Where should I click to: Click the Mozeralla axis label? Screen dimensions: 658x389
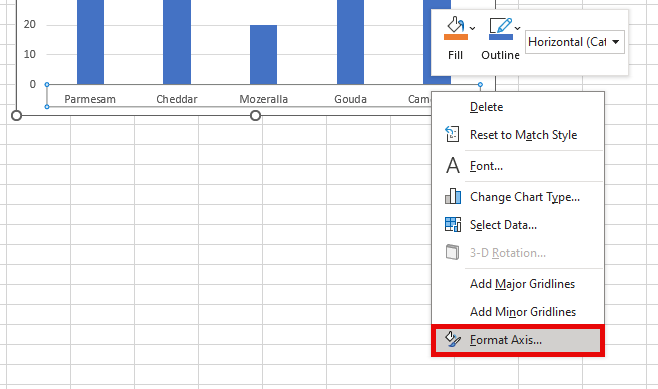pos(264,99)
